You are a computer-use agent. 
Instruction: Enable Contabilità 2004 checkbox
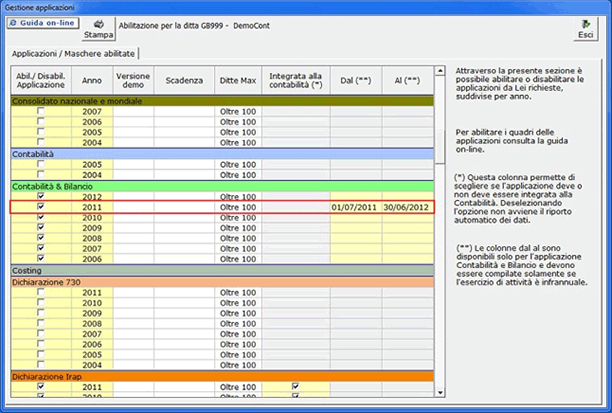41,174
